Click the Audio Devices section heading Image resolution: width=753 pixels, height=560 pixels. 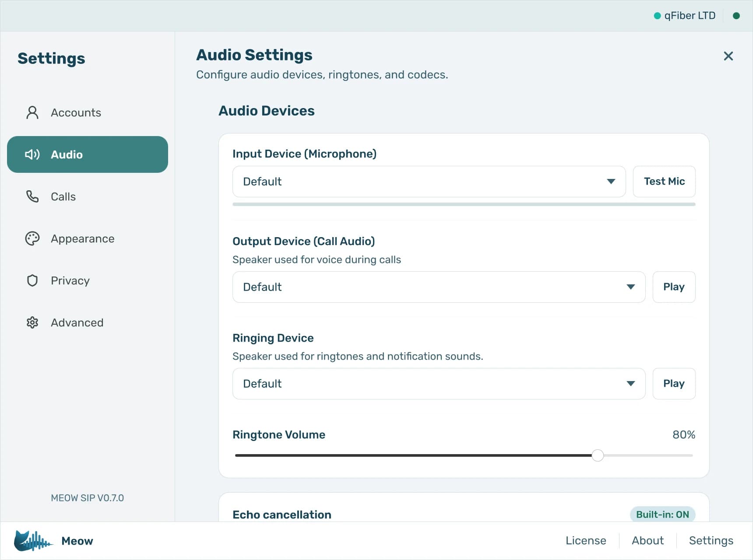pyautogui.click(x=267, y=111)
